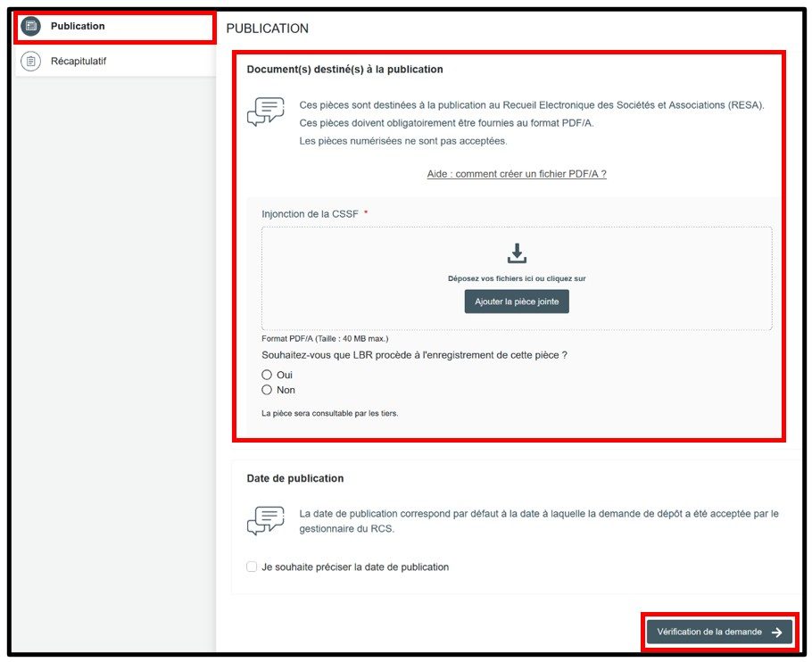Click the right arrow icon on Vérification button
The width and height of the screenshot is (812, 662).
pos(776,633)
